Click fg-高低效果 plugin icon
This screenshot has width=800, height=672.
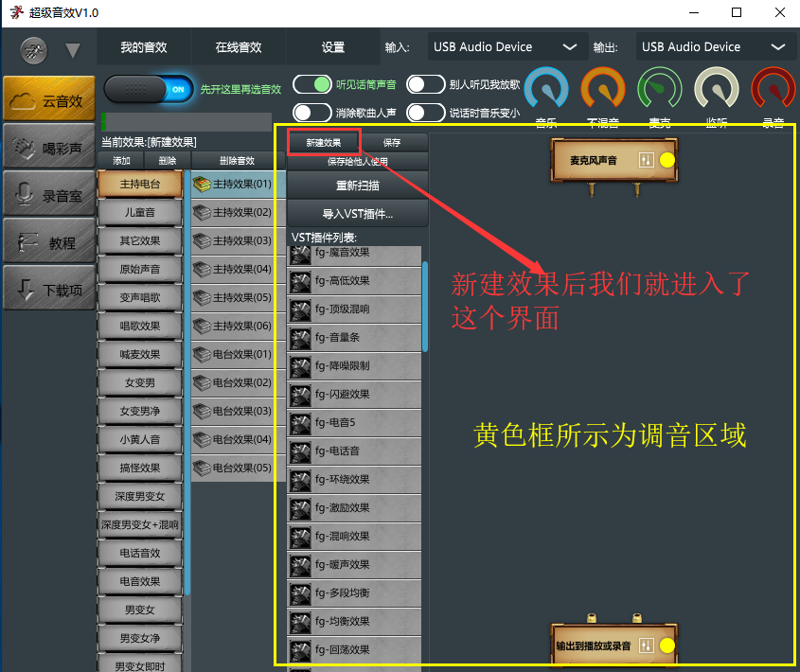tap(300, 281)
